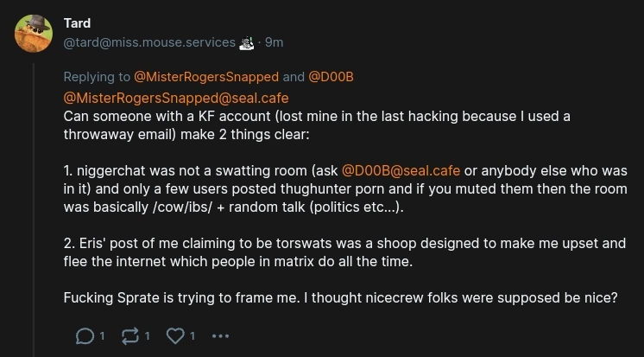Screen dimensions: 644x357
Task: Click the @tard@miss.mouse.services handle
Action: pyautogui.click(x=148, y=42)
